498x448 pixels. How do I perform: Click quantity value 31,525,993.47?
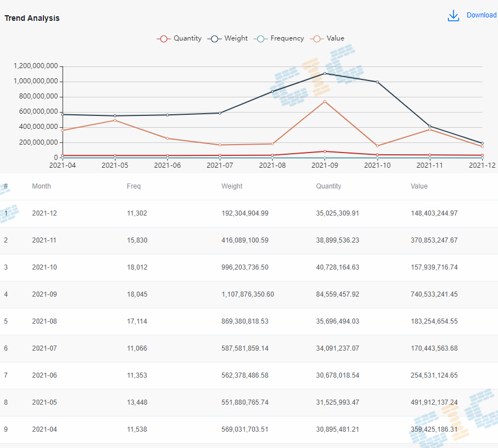click(x=337, y=402)
